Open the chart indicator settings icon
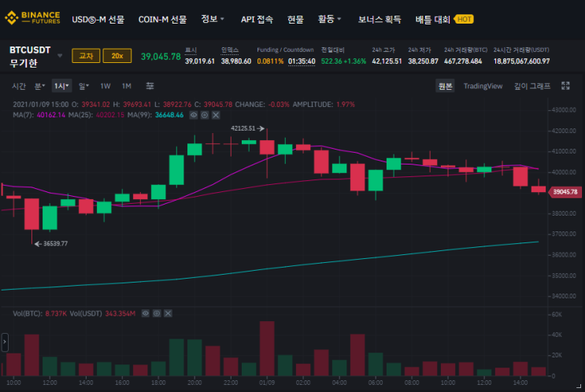585x392 pixels. click(x=150, y=86)
